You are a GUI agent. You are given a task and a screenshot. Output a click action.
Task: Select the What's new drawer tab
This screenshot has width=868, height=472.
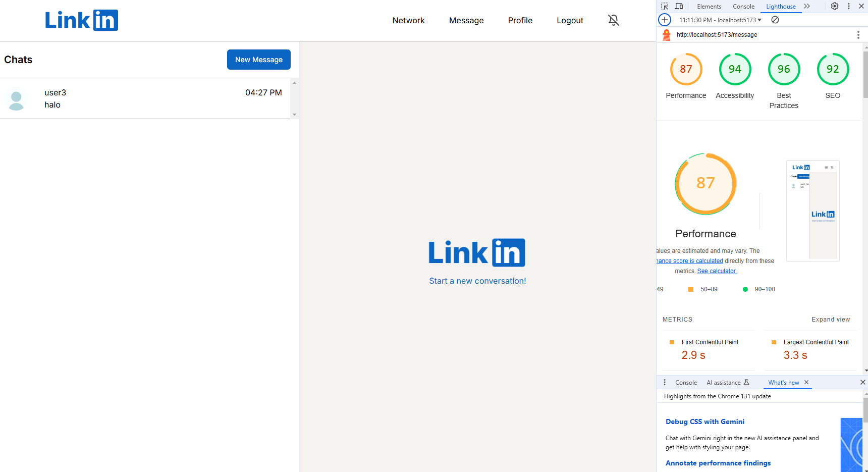(783, 383)
